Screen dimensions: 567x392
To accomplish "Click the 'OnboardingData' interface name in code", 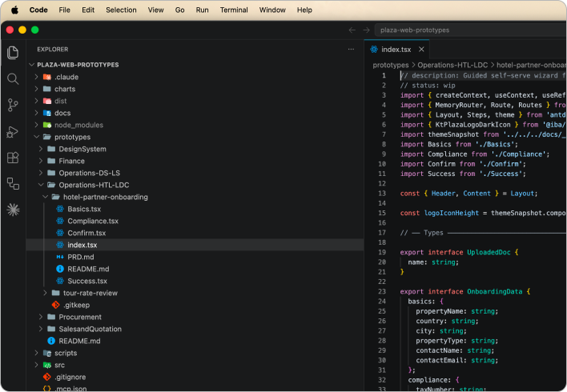I will pyautogui.click(x=494, y=291).
